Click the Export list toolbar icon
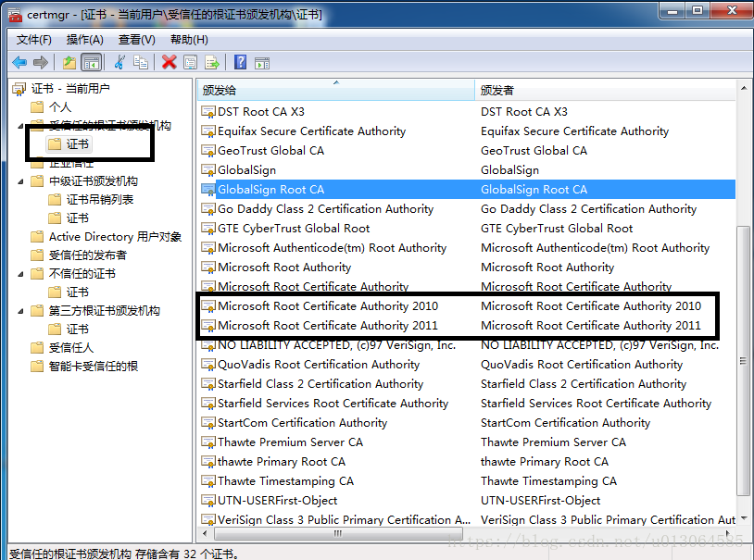The height and width of the screenshot is (560, 754). tap(212, 62)
